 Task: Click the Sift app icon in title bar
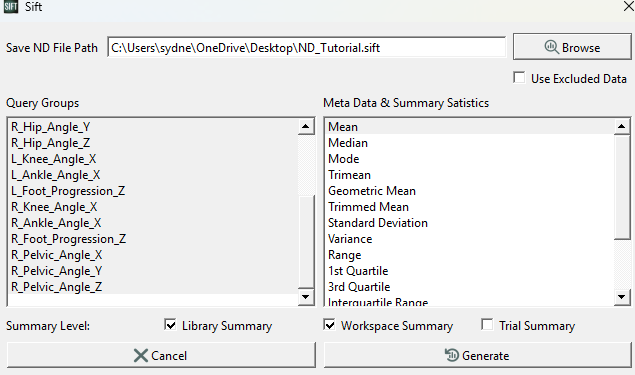click(11, 6)
